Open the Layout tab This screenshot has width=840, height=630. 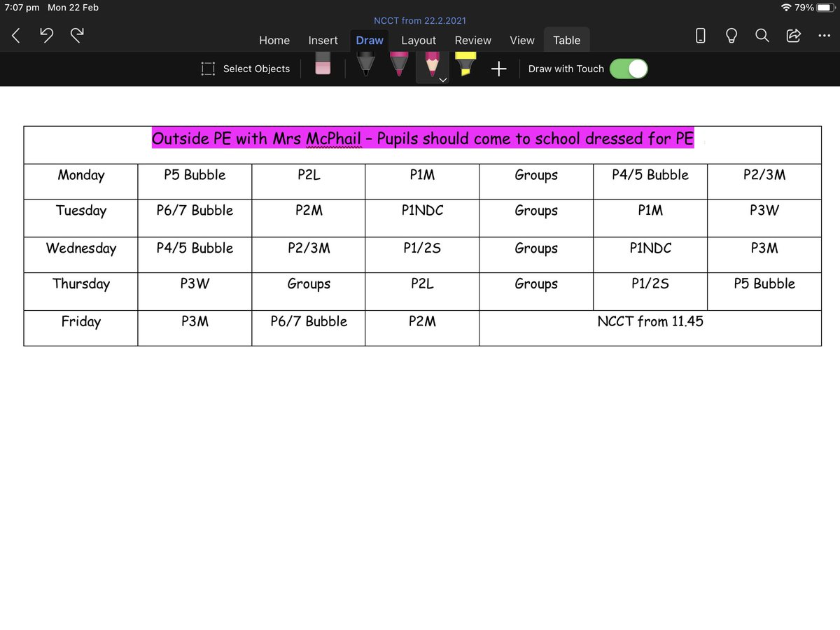click(419, 41)
